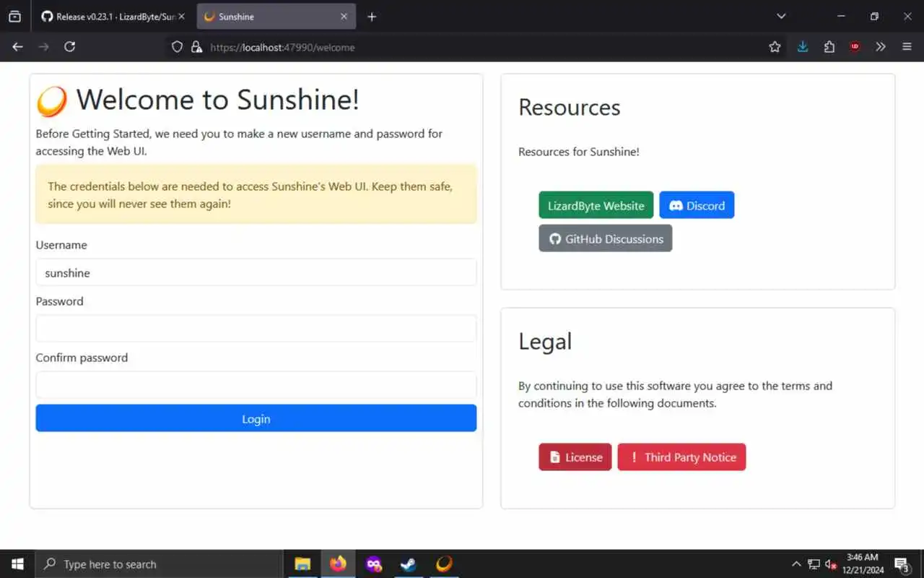Bookmark this page with the star
The width and height of the screenshot is (924, 578).
[775, 47]
